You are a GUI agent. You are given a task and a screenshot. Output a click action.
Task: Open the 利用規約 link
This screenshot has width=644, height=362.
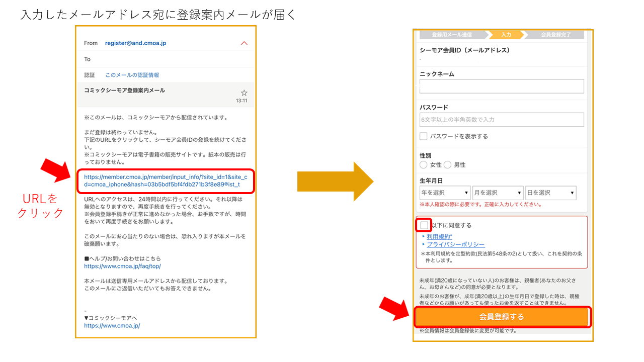click(x=439, y=236)
